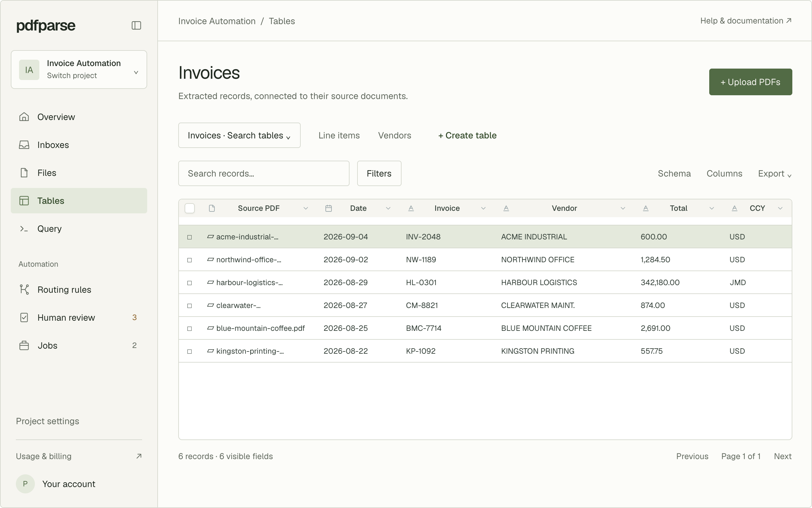
Task: Click the PDF icon beside clearwater
Action: 210,305
